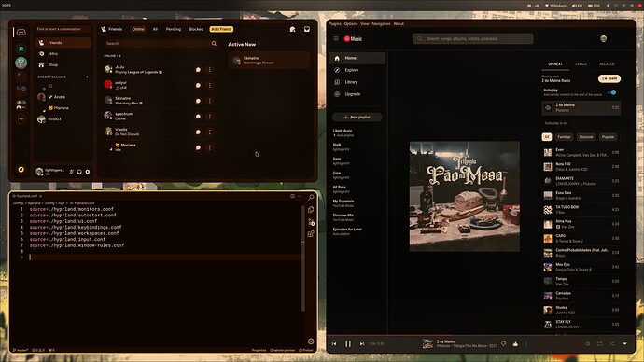Select the All filter chip in Up Next
The height and width of the screenshot is (362, 644).
tap(547, 137)
